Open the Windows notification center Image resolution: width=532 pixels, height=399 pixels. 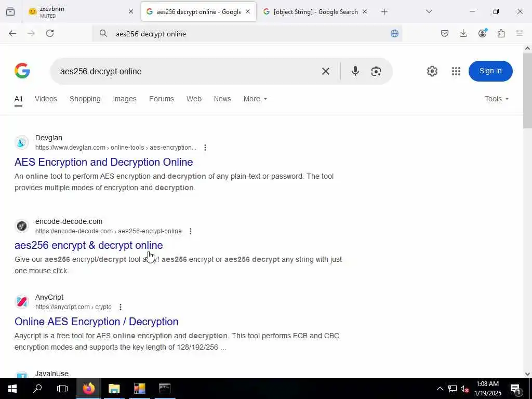[515, 389]
